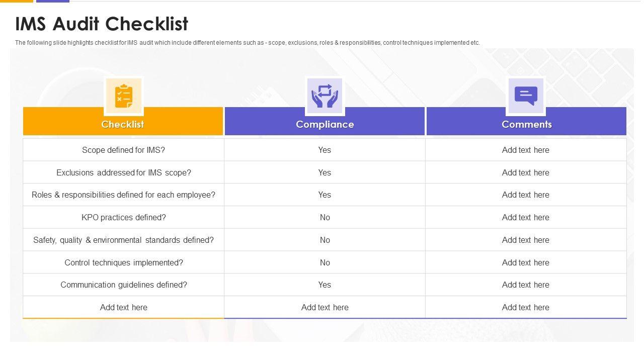Click the orange clipboard checklist icon

[123, 96]
